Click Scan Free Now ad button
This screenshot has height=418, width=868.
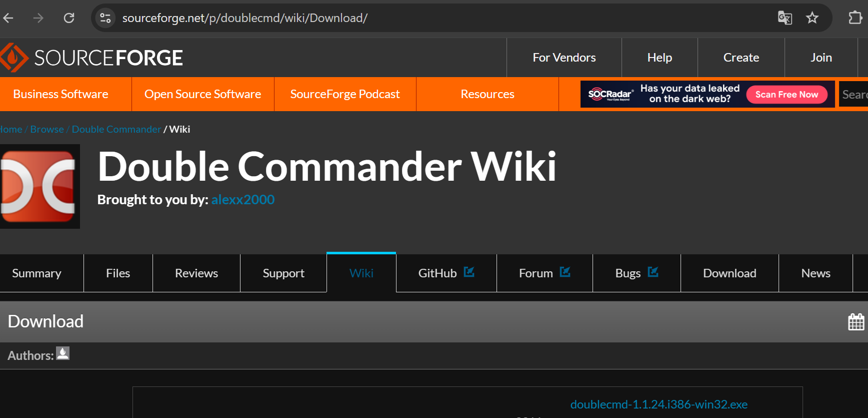786,94
